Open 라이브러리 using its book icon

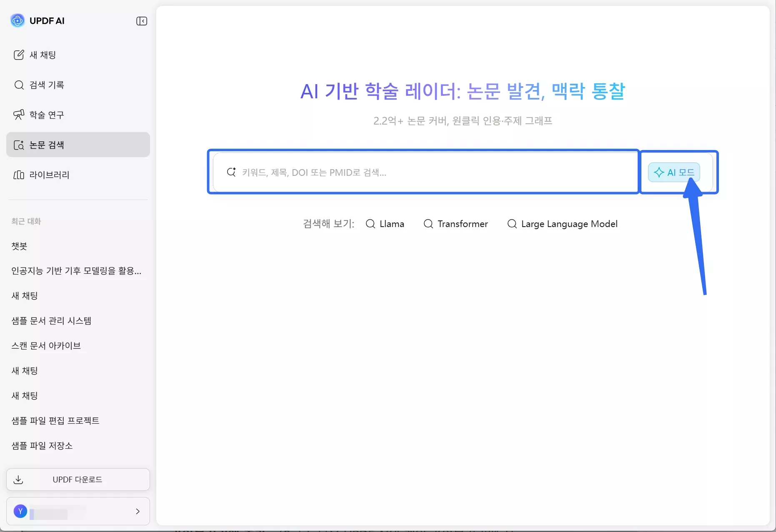coord(19,175)
